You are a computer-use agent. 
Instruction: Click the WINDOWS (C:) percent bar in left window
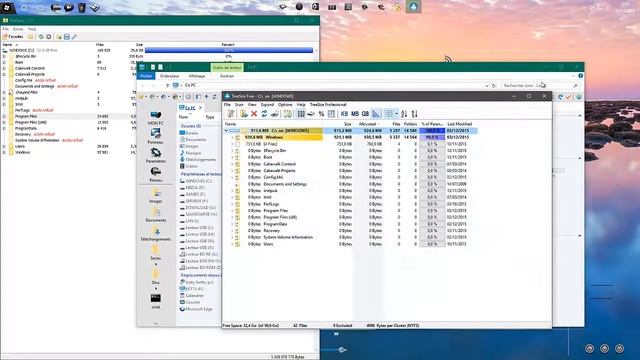[x=229, y=50]
